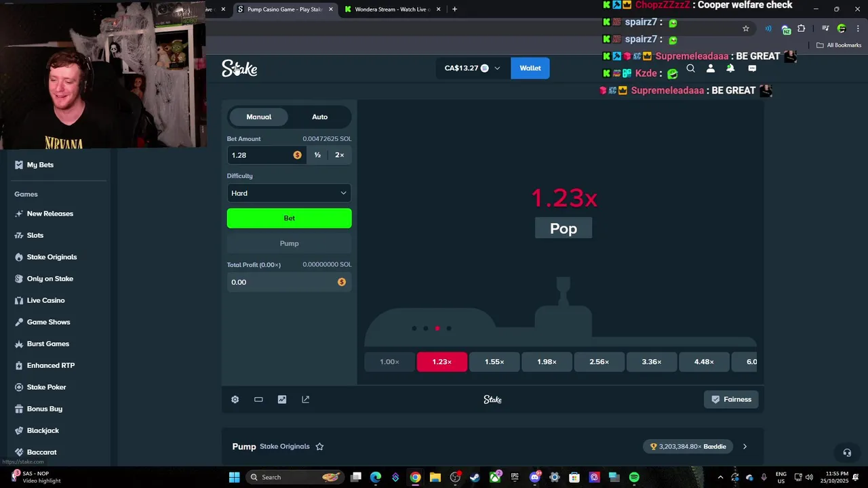868x488 pixels.
Task: Open the browser extensions puzzle icon
Action: click(x=802, y=28)
